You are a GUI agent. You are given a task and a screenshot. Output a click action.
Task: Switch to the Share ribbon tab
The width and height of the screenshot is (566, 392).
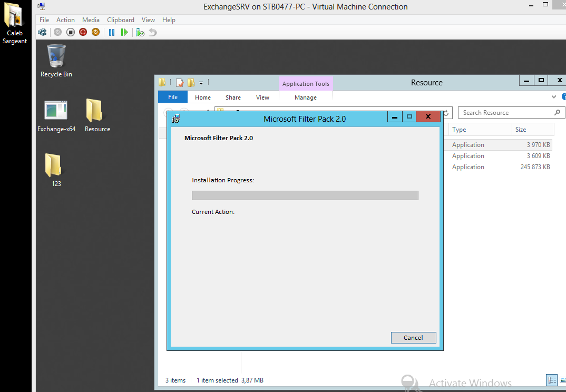point(233,97)
